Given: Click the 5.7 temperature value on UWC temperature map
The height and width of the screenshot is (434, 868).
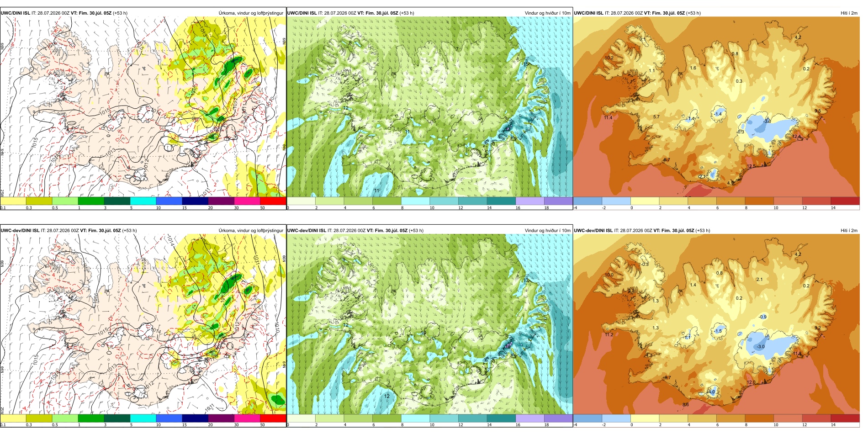Looking at the screenshot, I should pos(656,117).
